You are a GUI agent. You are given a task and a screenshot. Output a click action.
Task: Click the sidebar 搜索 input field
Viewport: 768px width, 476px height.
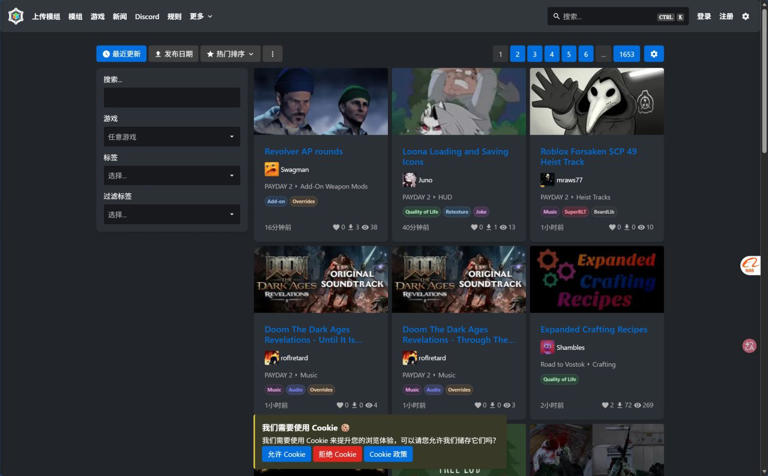[x=172, y=97]
